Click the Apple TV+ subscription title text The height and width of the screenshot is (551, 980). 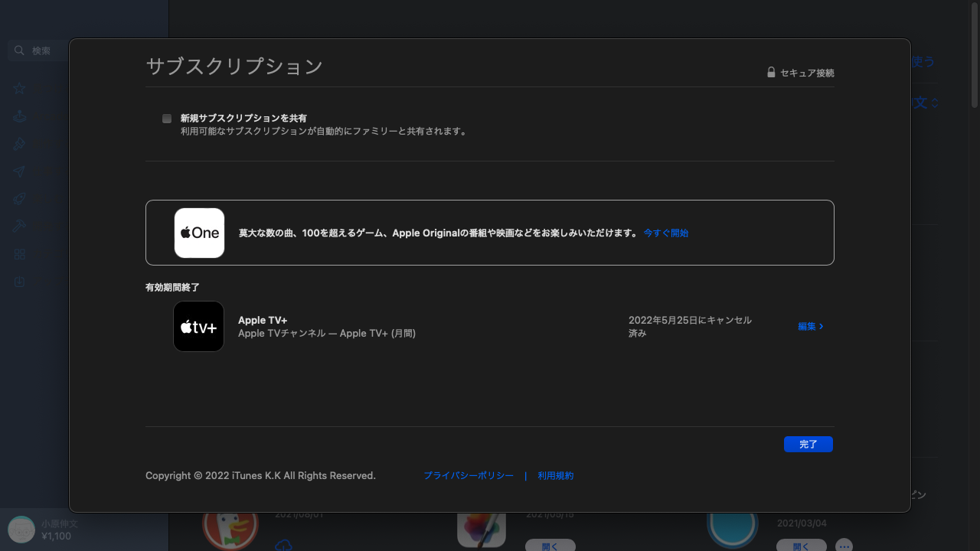tap(263, 321)
